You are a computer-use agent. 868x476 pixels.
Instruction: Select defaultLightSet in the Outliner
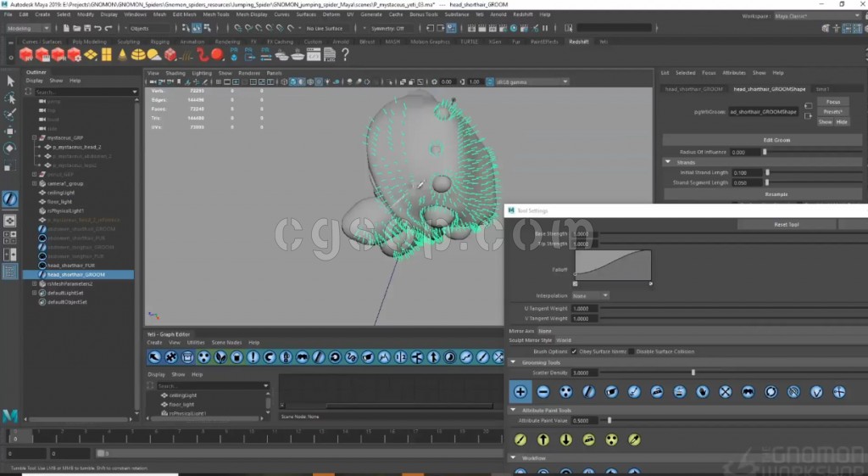[x=65, y=293]
